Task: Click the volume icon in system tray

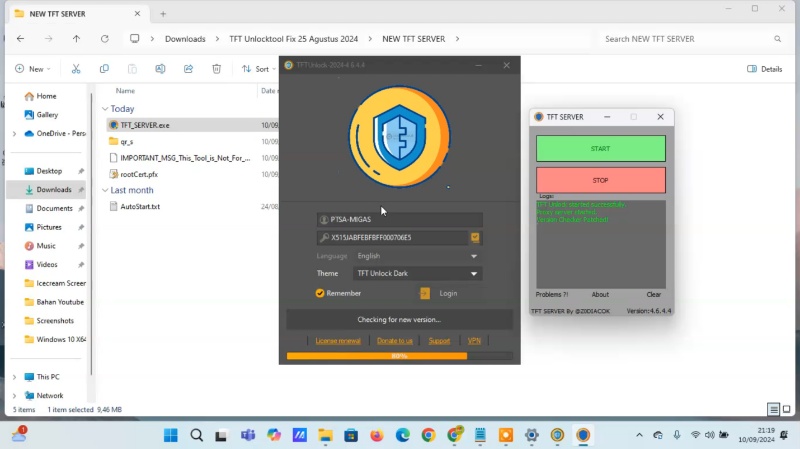Action: pyautogui.click(x=709, y=435)
